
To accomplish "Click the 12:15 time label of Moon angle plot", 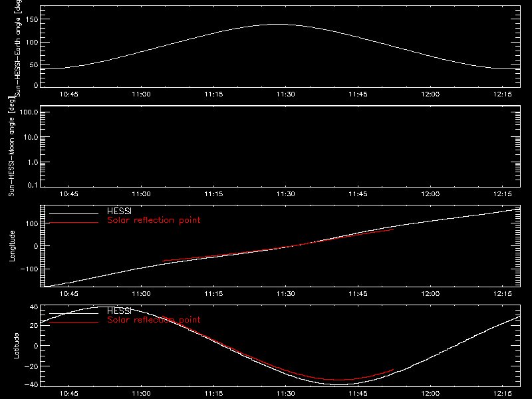I will coord(503,194).
